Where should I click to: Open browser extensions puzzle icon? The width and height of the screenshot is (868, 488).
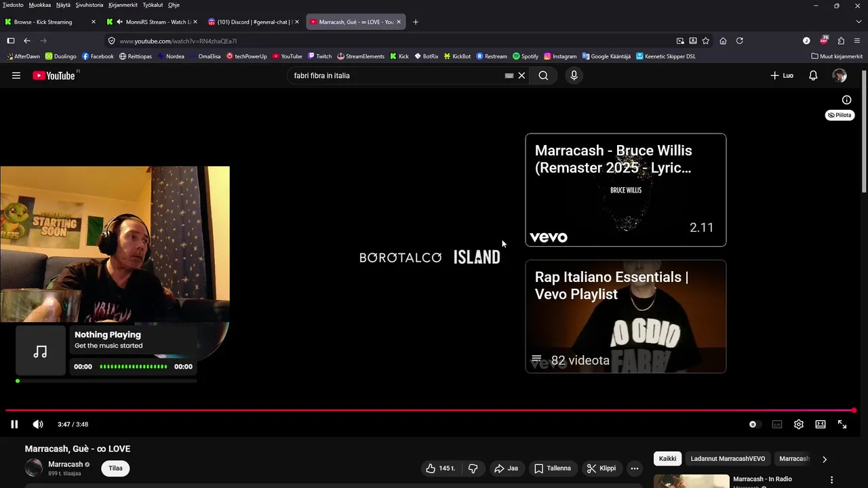(841, 41)
